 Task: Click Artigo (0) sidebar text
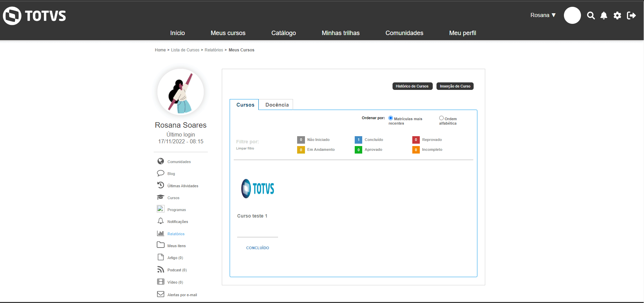pyautogui.click(x=175, y=258)
